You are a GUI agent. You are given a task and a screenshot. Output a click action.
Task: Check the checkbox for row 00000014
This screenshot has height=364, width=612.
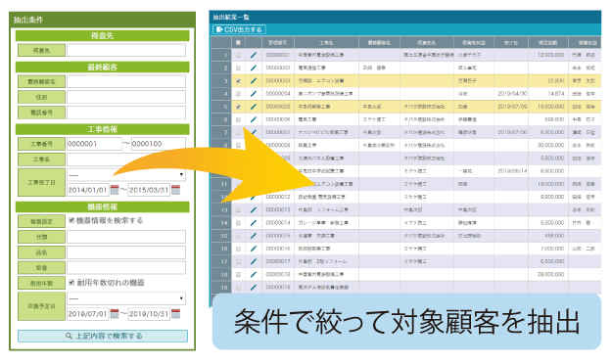[238, 223]
